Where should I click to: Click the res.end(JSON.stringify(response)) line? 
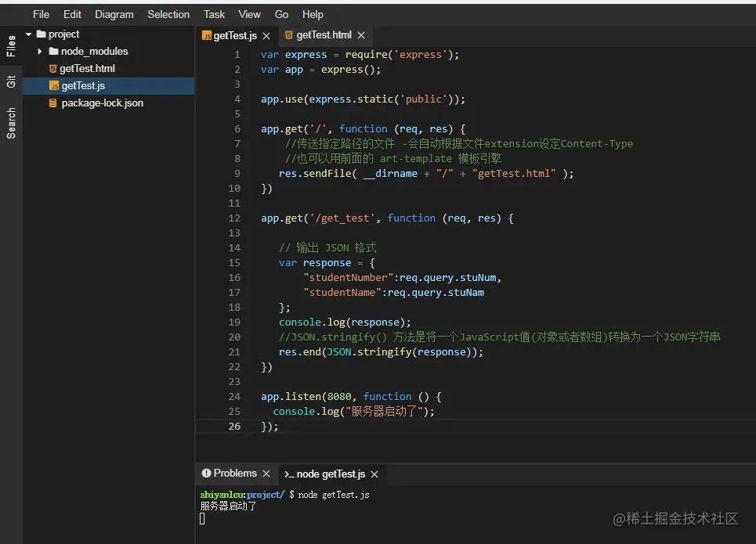point(381,351)
